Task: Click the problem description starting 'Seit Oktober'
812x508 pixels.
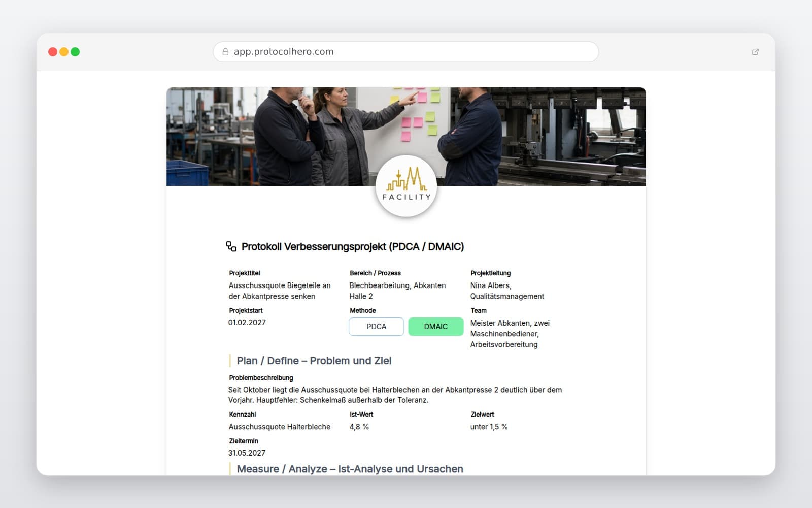Action: [395, 395]
